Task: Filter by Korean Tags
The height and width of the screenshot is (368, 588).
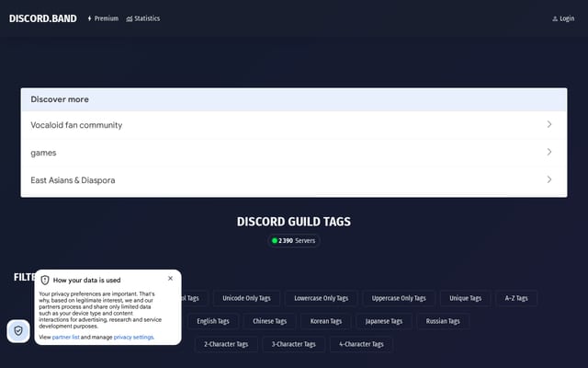Action: 326,321
